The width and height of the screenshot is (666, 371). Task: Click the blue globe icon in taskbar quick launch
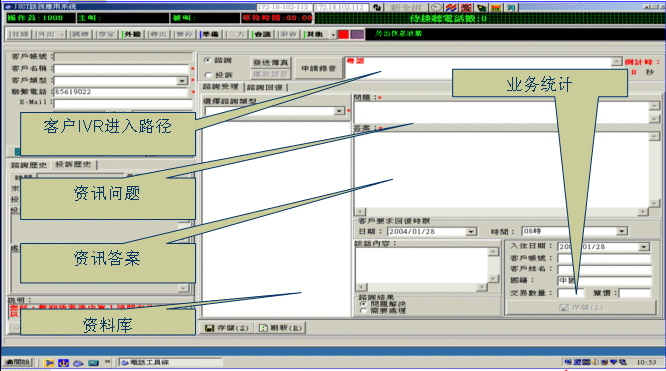click(78, 363)
